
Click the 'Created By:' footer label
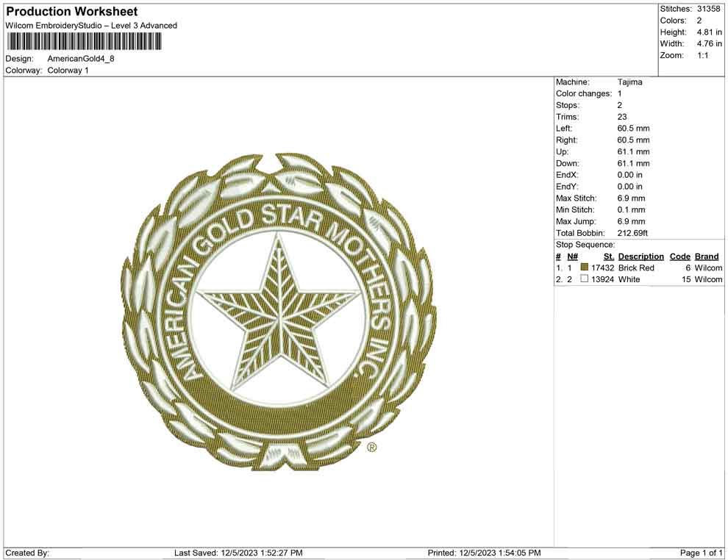coord(27,553)
